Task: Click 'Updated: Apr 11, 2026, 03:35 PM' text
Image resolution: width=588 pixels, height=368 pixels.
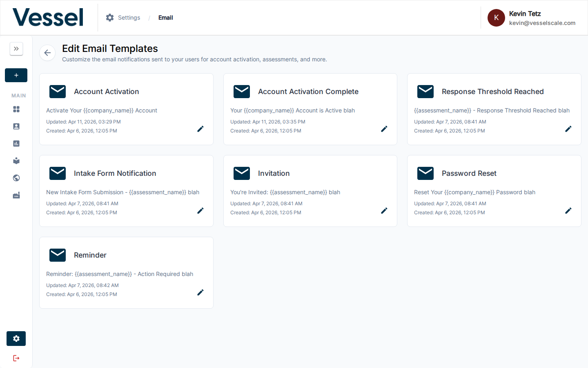Action: click(268, 122)
